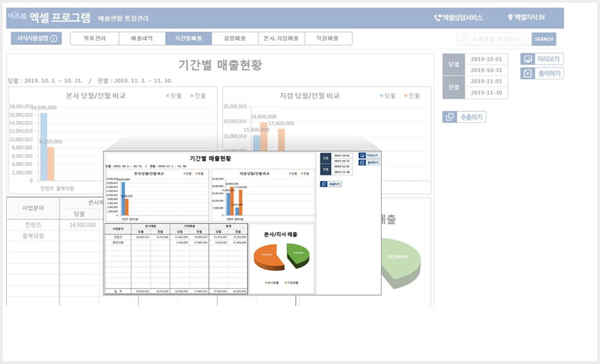Viewport: 600px width, 364px height.
Task: Select the 당월 end date 2019-10-31 cell
Action: click(x=487, y=70)
